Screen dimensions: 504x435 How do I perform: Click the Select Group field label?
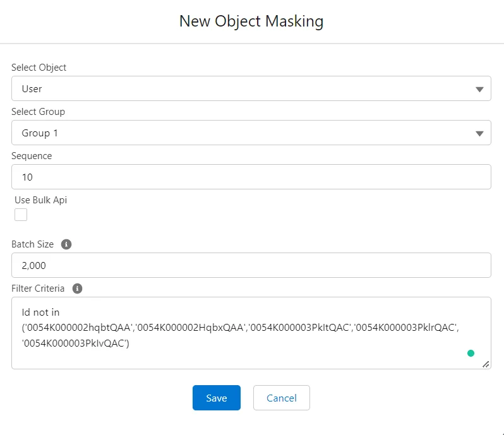click(38, 112)
